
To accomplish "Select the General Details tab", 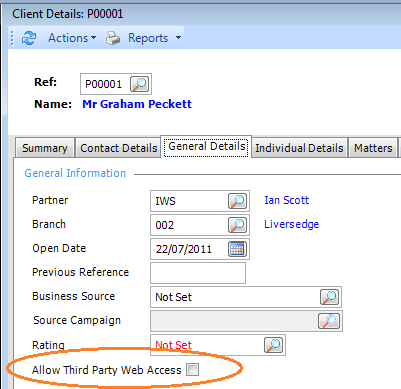I will pos(207,146).
